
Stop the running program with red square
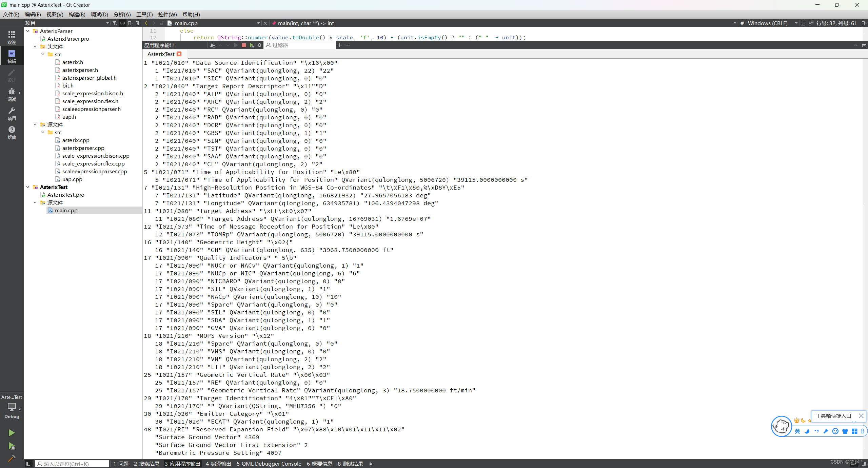point(243,45)
